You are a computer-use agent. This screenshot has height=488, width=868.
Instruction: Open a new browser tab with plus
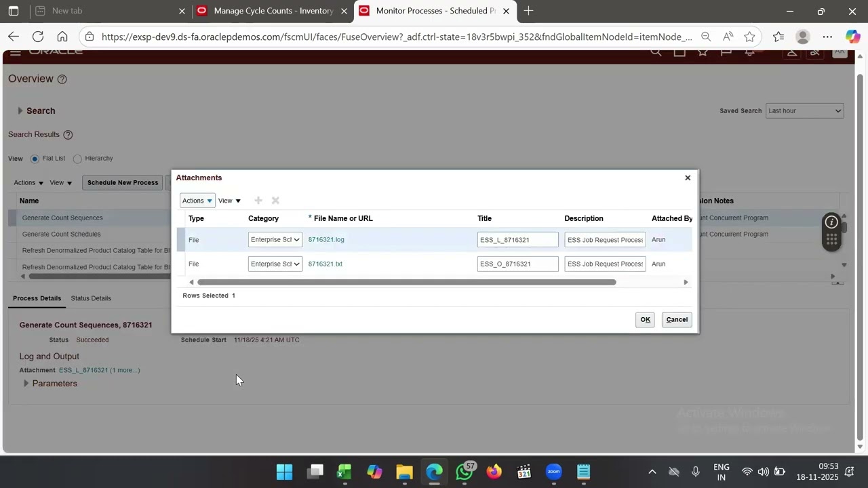click(528, 11)
